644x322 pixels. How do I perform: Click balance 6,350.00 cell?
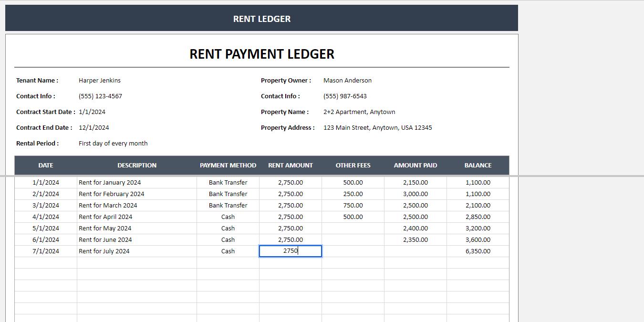coord(478,251)
